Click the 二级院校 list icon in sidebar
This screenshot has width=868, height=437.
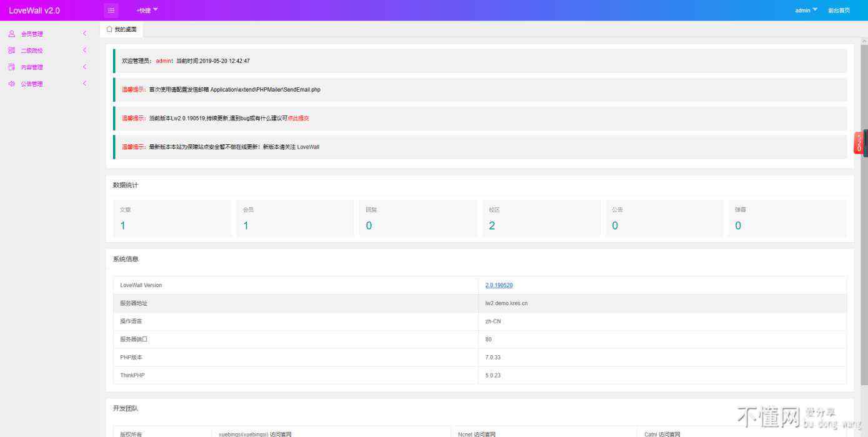tap(12, 51)
